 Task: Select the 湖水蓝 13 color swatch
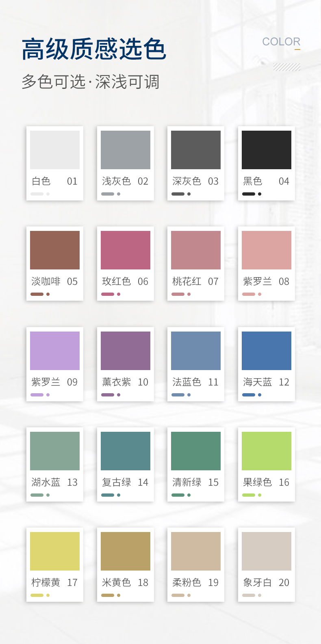coord(55,451)
